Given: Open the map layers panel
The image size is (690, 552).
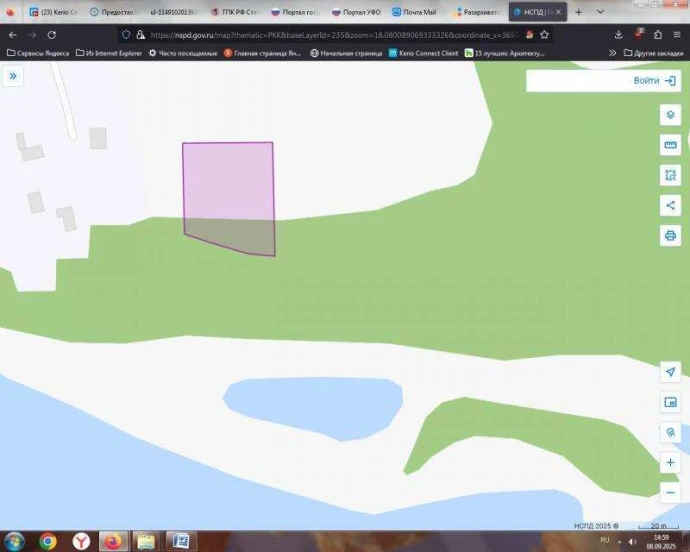Looking at the screenshot, I should (670, 114).
